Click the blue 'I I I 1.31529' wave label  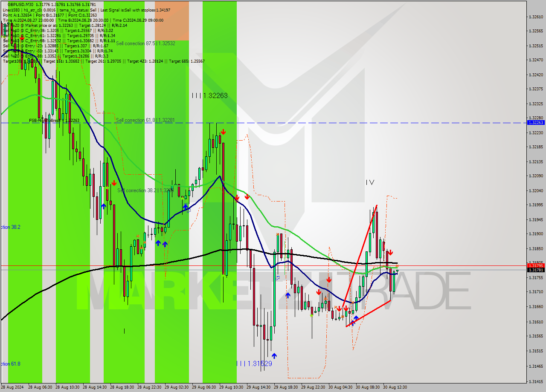(x=254, y=363)
